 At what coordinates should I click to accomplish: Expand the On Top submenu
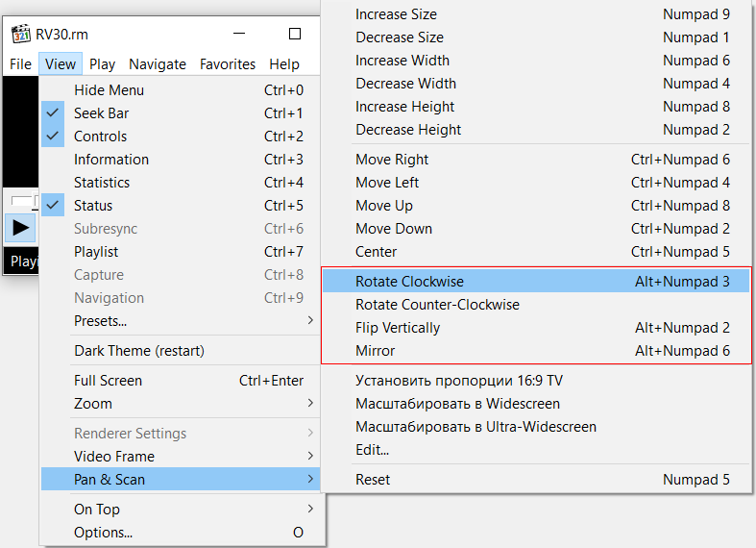click(x=97, y=510)
